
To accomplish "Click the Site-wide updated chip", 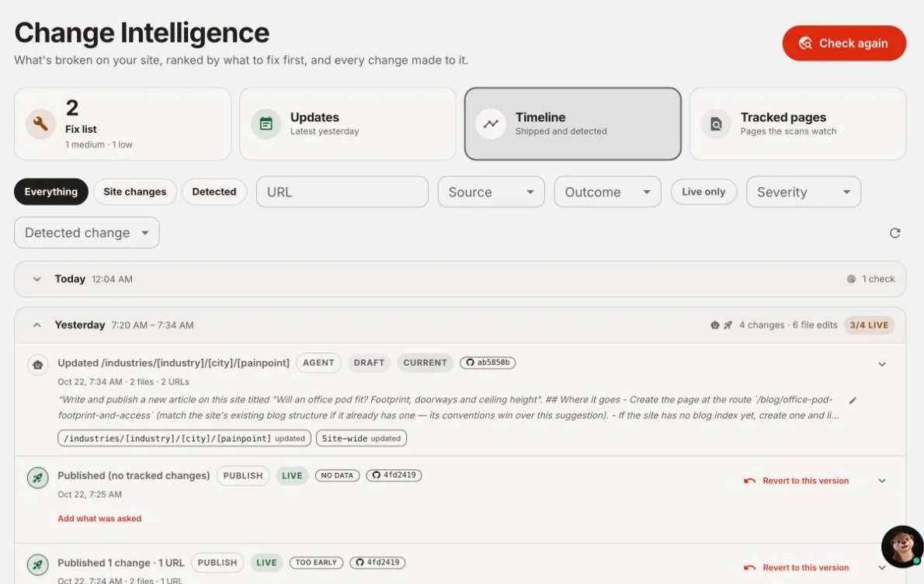I will 361,438.
